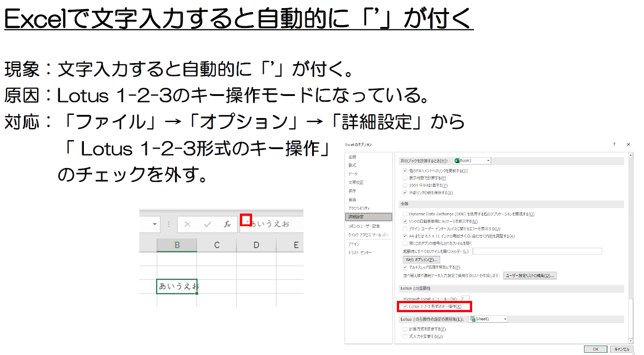Select column D header
Image resolution: width=644 pixels, height=355 pixels.
pyautogui.click(x=256, y=245)
